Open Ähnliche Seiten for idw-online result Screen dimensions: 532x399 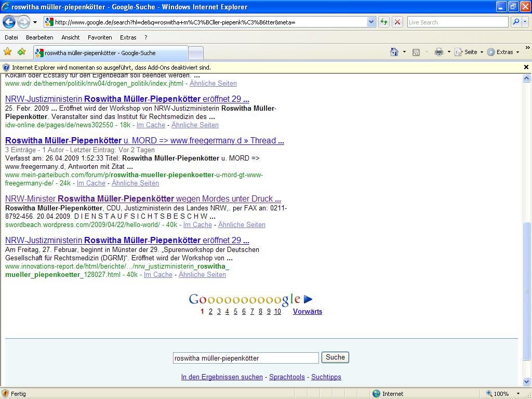[195, 125]
